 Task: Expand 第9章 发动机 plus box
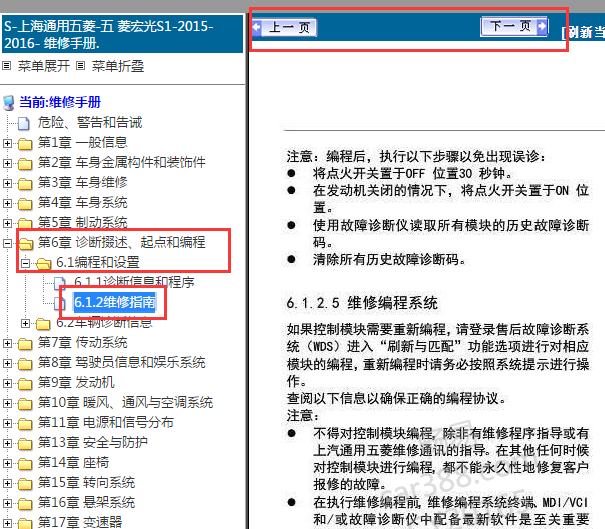click(7, 384)
